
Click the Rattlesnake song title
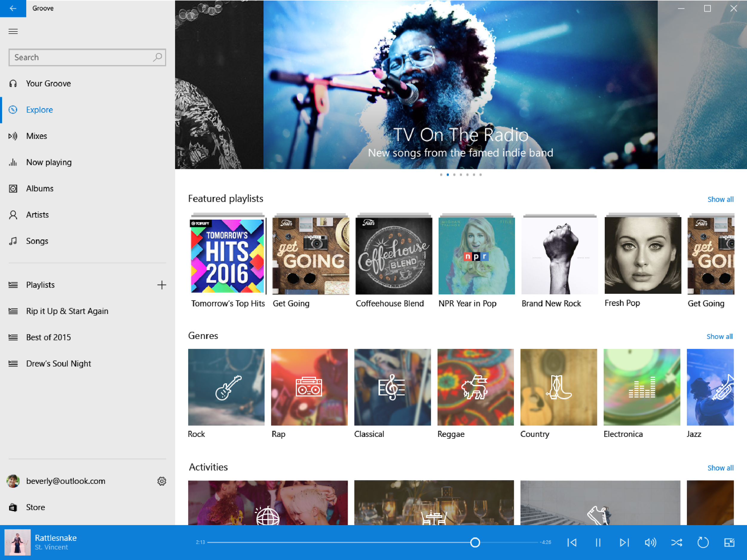(56, 538)
